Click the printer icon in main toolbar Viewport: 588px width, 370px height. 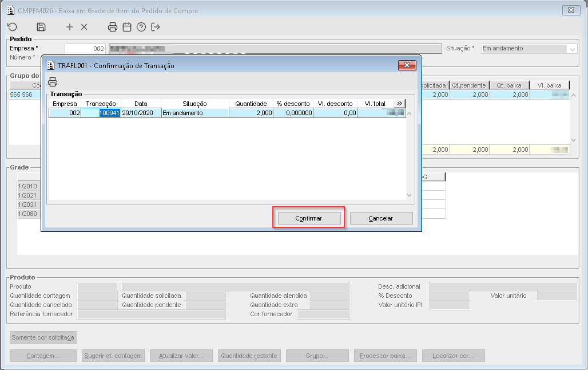(113, 27)
